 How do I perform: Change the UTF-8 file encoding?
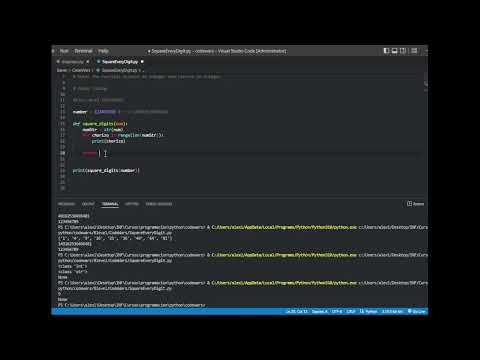tap(337, 311)
